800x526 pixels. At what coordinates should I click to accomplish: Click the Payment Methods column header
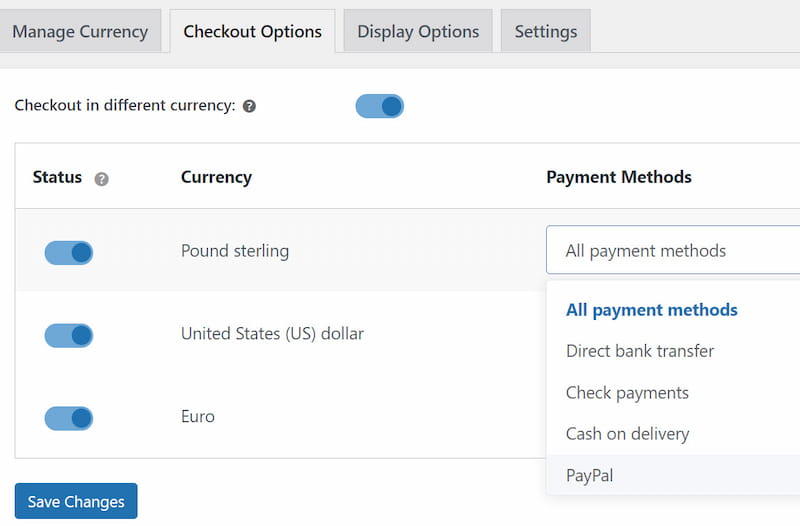point(618,177)
